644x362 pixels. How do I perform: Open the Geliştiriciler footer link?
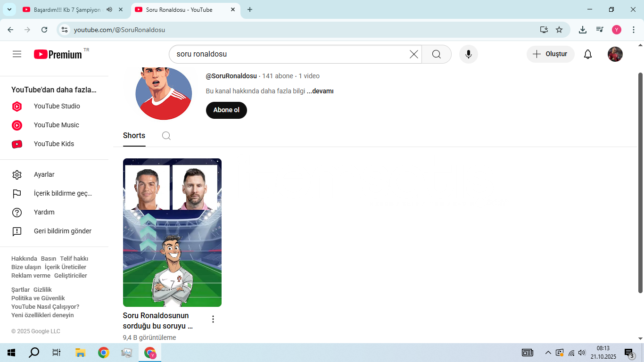[x=71, y=276]
